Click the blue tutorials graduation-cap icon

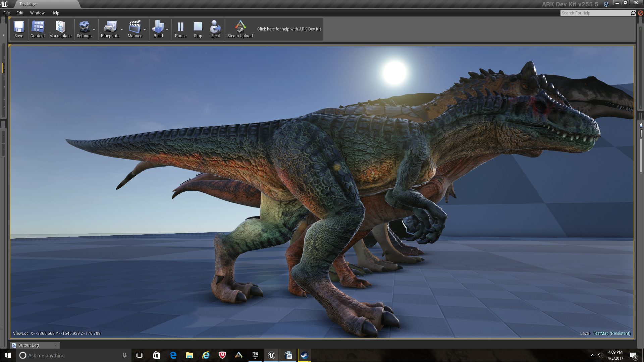(606, 4)
